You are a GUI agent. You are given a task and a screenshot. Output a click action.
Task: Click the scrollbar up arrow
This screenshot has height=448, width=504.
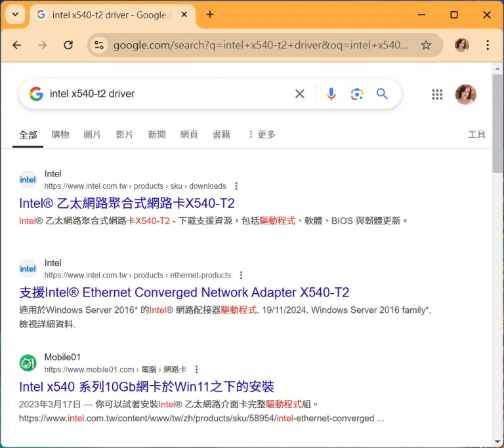pyautogui.click(x=497, y=68)
